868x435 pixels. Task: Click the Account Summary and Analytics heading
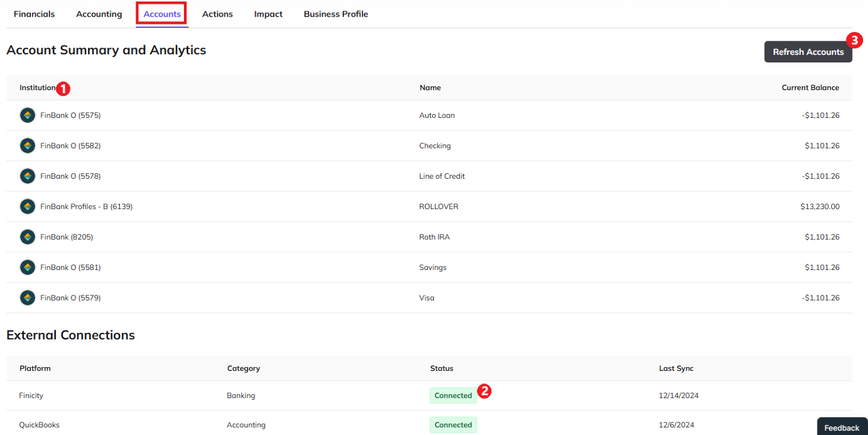(x=106, y=50)
